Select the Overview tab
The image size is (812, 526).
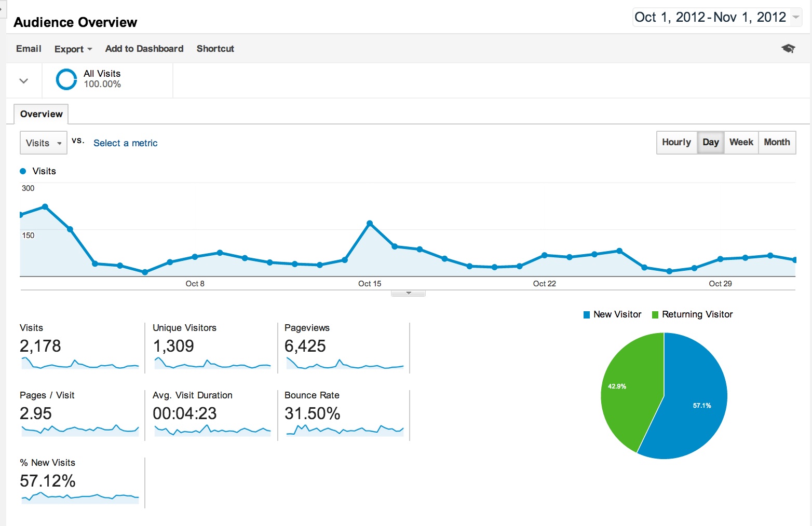click(41, 114)
